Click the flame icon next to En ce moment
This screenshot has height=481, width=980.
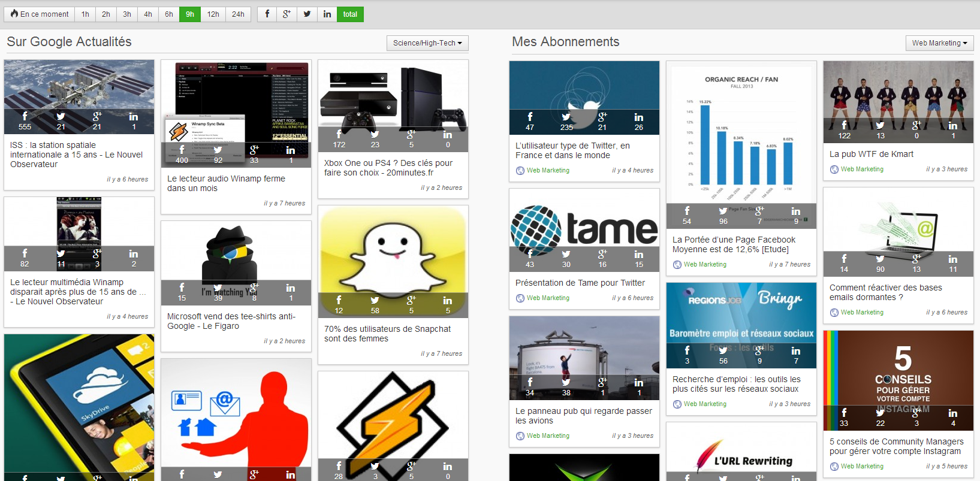(x=14, y=13)
